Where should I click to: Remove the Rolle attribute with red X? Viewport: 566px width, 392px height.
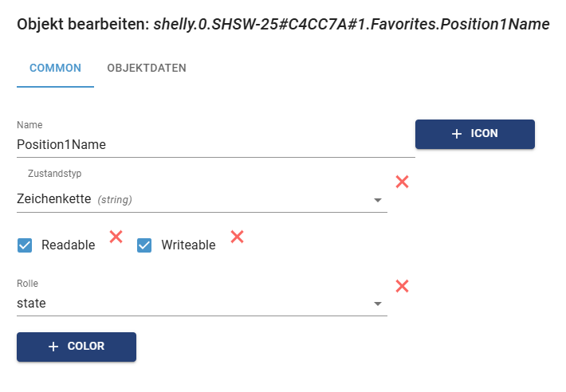402,286
